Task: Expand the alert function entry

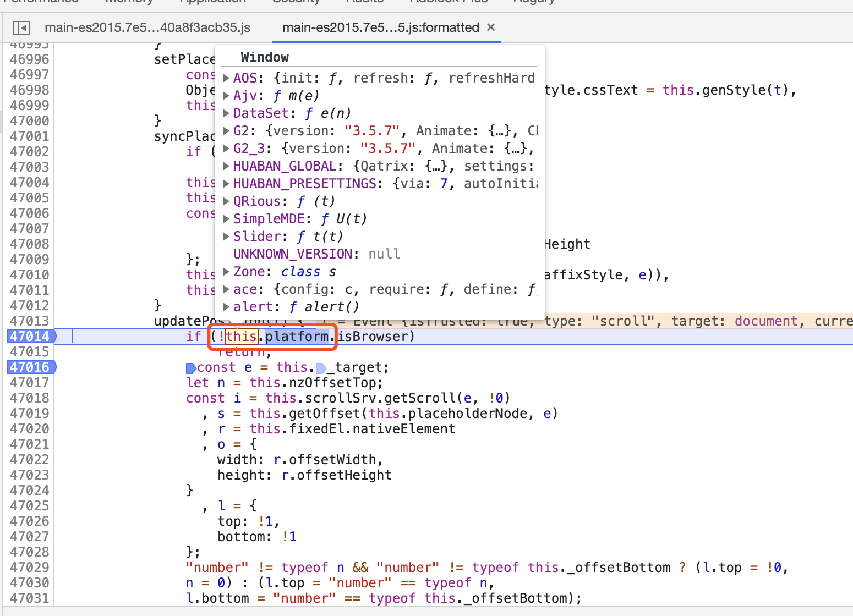Action: 226,306
